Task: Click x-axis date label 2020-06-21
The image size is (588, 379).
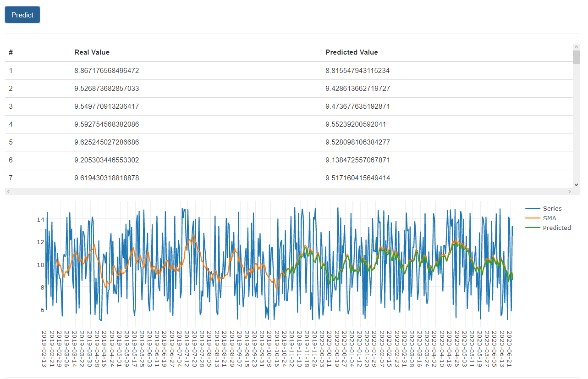Action: 509,349
